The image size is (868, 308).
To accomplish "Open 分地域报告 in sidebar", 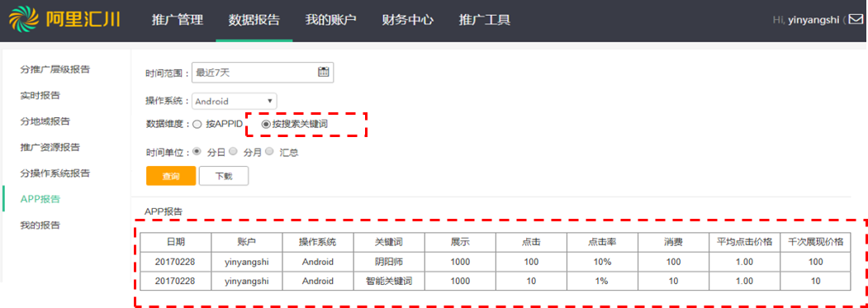I will tap(45, 121).
